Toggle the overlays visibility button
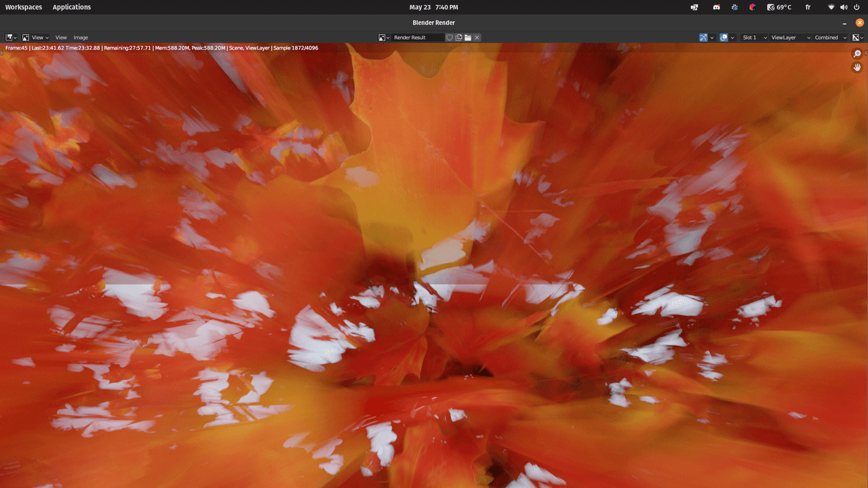The image size is (868, 488). (724, 37)
